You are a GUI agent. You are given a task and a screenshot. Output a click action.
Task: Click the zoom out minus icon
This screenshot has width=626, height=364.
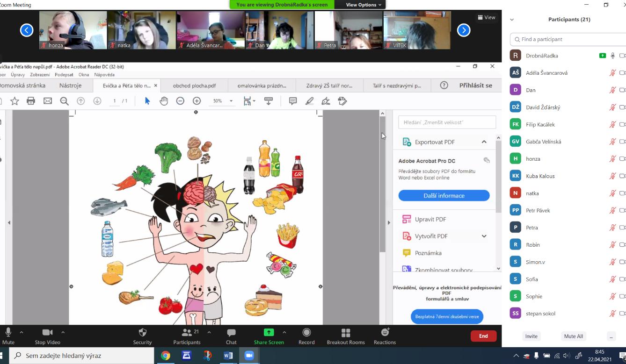180,101
